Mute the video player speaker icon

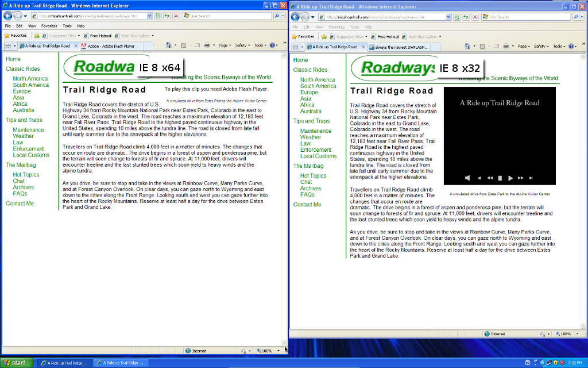tap(467, 178)
